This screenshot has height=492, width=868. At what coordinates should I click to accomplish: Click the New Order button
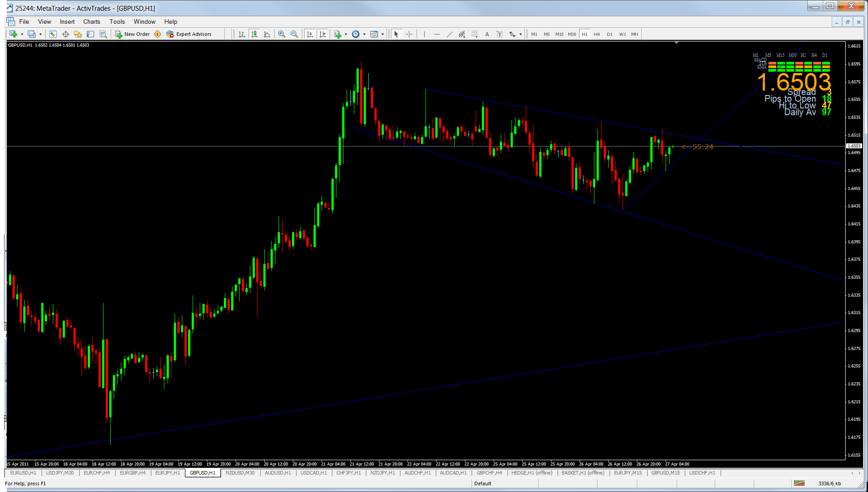click(x=132, y=34)
